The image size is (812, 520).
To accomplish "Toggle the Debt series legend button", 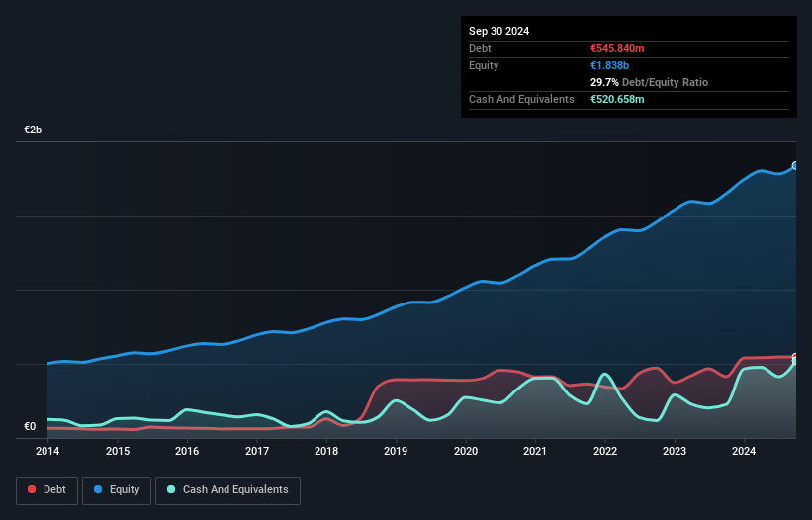I will pos(47,490).
